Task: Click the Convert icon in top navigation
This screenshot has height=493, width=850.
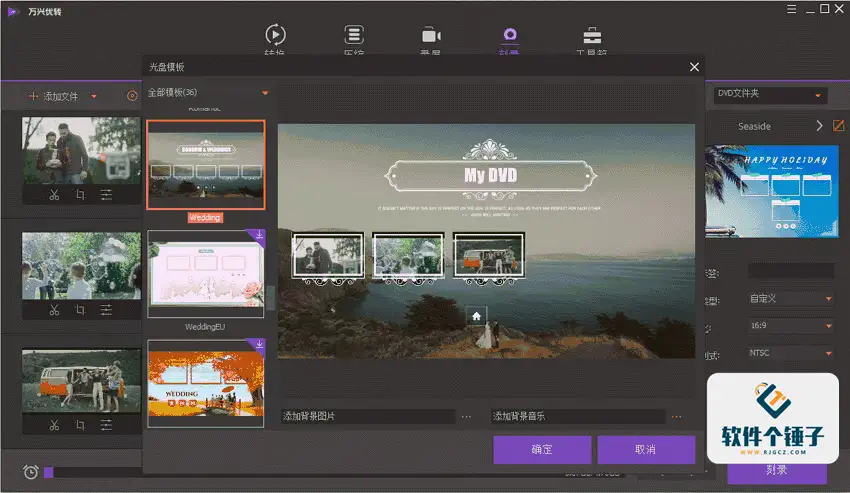Action: [x=274, y=36]
